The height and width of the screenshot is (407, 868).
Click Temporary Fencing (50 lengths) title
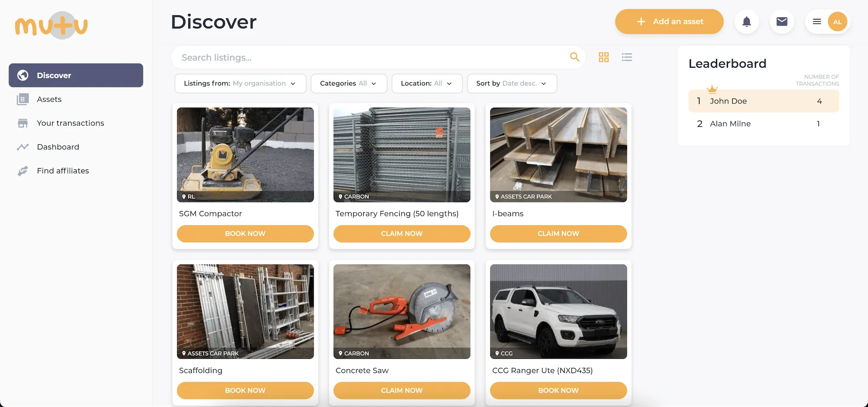(x=397, y=214)
